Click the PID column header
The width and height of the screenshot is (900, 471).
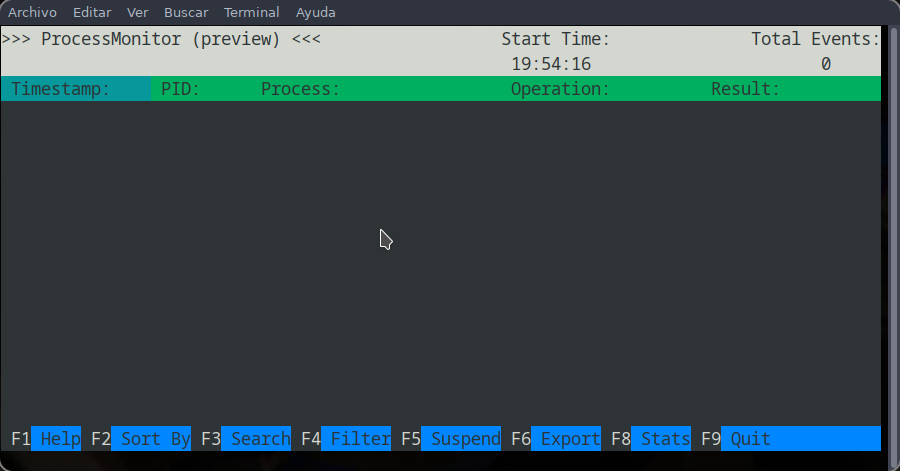coord(180,89)
